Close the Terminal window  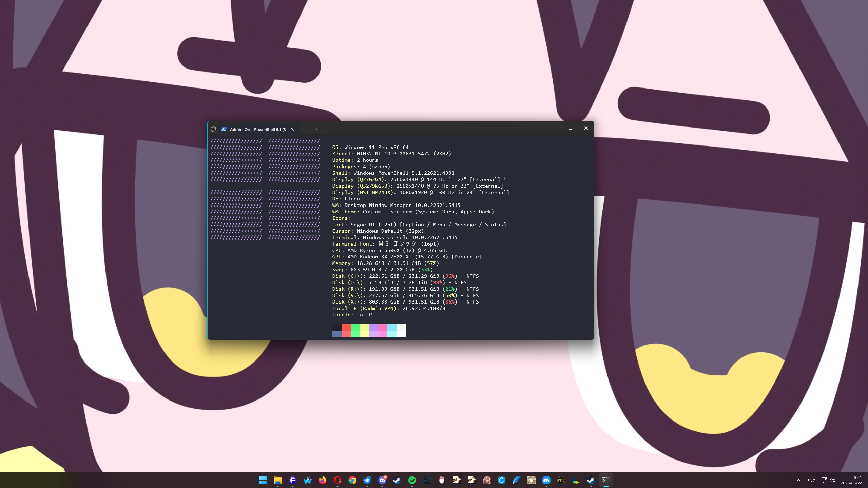[x=586, y=128]
